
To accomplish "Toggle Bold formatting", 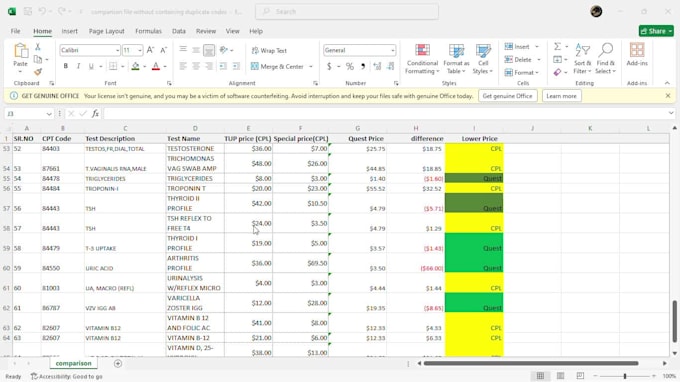I will pos(65,66).
